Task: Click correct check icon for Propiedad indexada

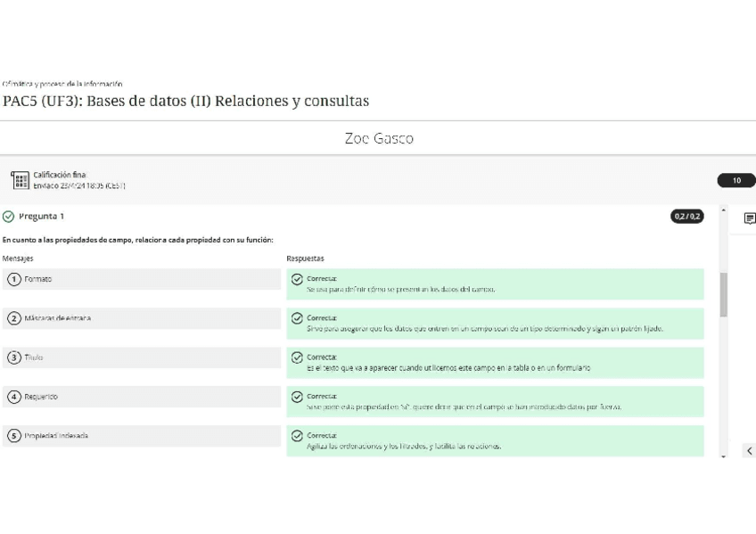Action: pyautogui.click(x=297, y=437)
